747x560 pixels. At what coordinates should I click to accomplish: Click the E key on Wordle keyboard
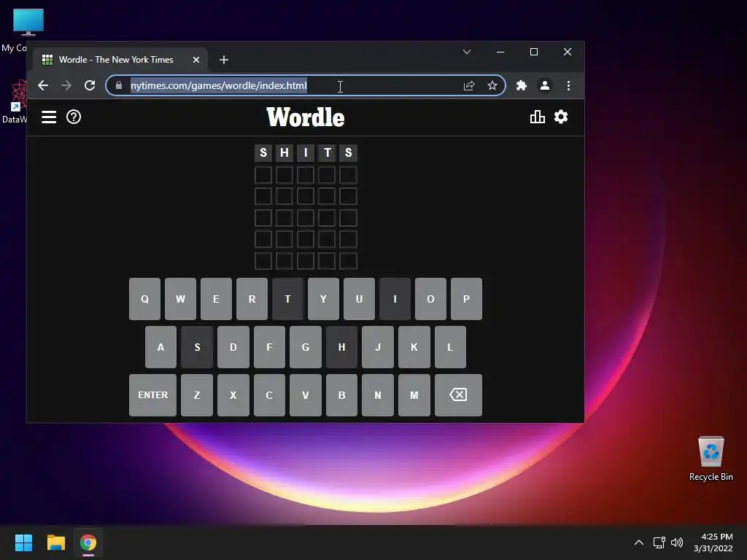(x=216, y=299)
